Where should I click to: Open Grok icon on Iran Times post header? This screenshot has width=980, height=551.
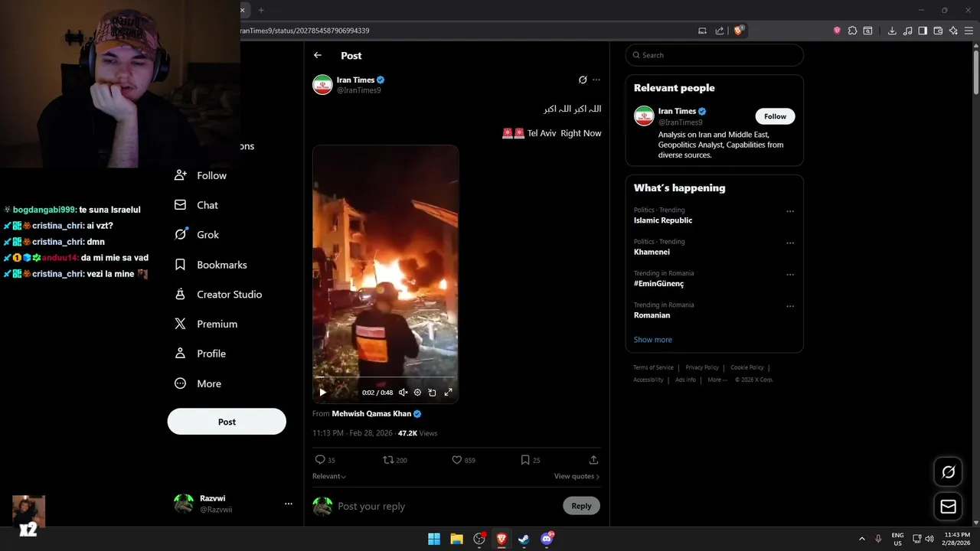[x=583, y=80]
